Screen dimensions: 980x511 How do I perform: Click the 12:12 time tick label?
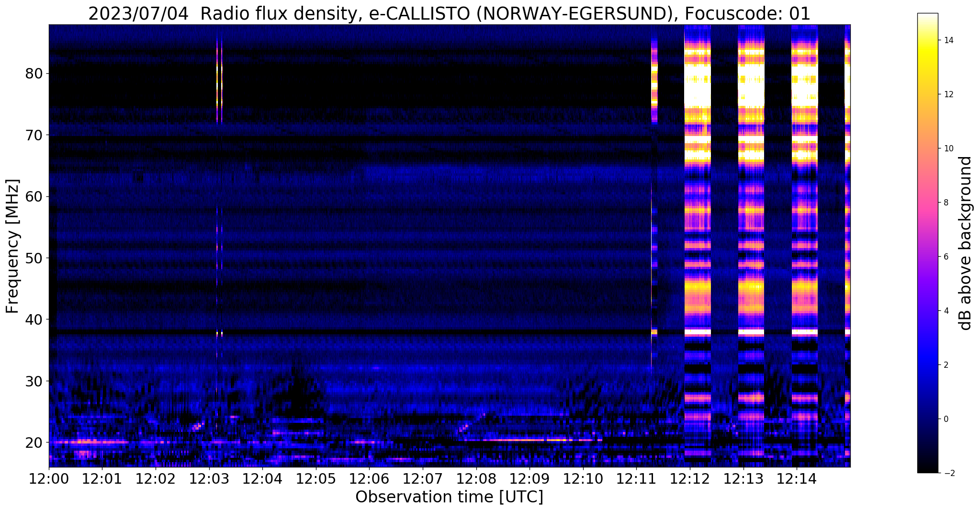[690, 478]
